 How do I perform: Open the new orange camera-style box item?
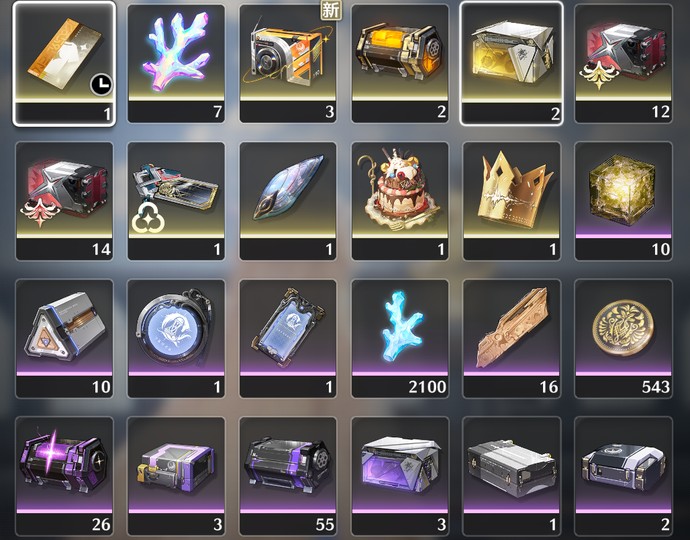tap(288, 64)
